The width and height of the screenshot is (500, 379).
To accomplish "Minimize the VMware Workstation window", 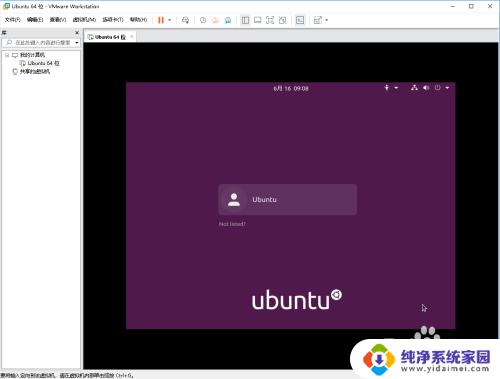I will (453, 6).
